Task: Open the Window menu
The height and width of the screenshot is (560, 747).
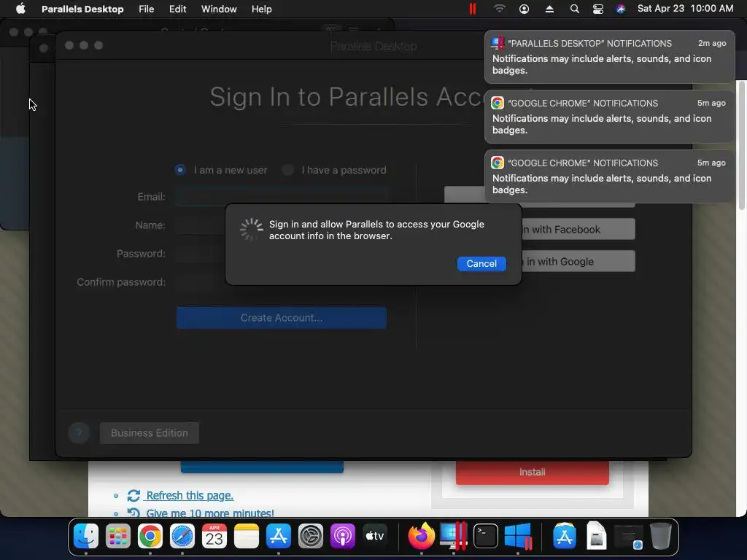Action: (219, 9)
